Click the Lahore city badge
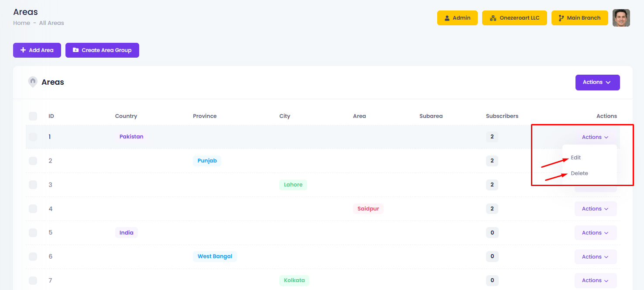Screen dimensions: 644x290 293,185
